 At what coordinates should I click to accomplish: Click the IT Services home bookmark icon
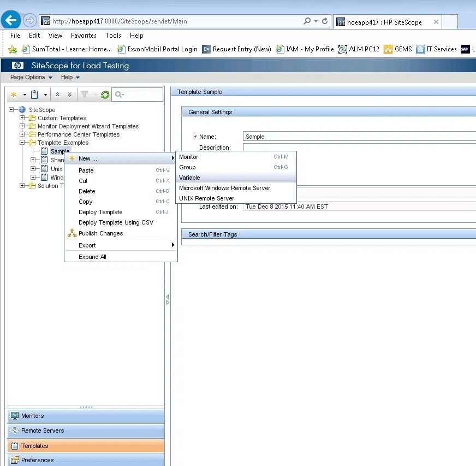pyautogui.click(x=420, y=49)
